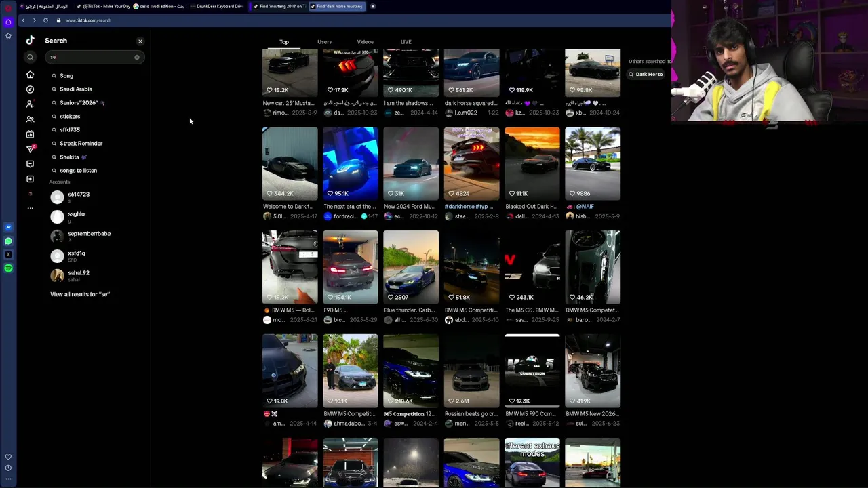Click the fordraci... uploader name
This screenshot has width=868, height=488.
pyautogui.click(x=345, y=216)
